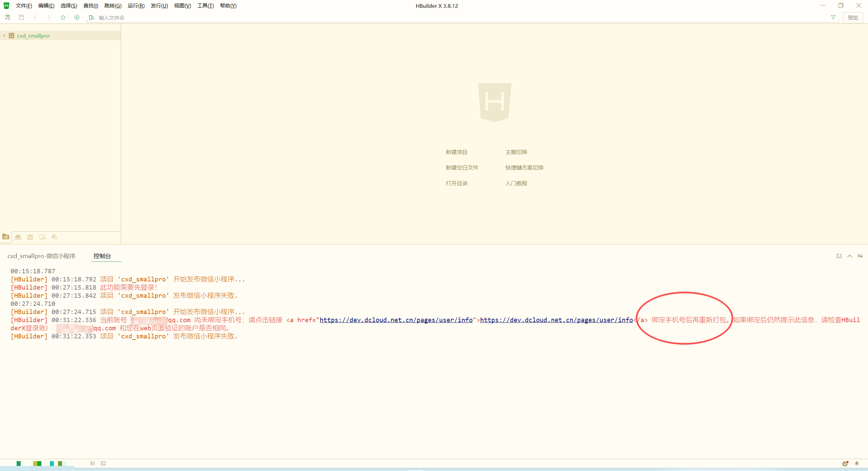Click the 00:31:22.353 发布微信小程序失败 line

(124, 336)
